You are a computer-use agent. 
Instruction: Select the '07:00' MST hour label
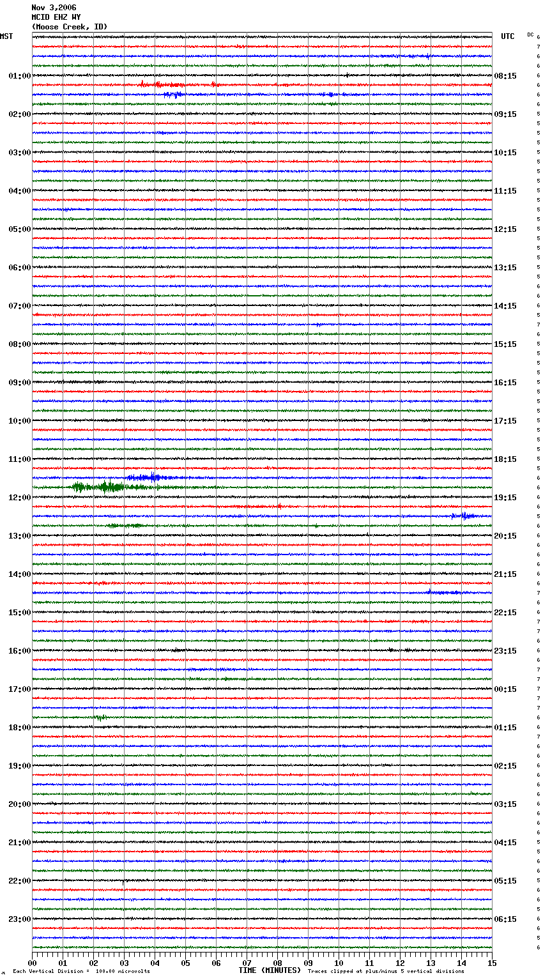[20, 306]
